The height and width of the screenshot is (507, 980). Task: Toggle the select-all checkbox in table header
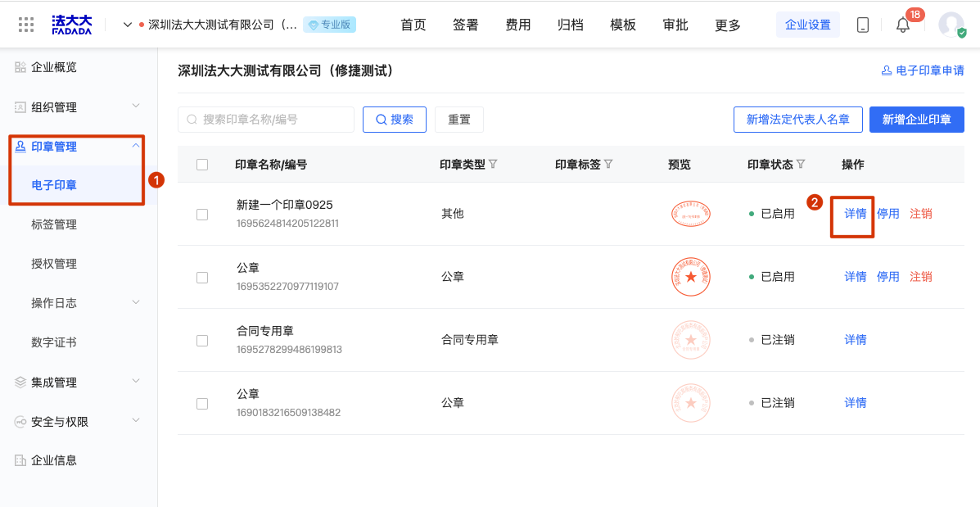(202, 165)
